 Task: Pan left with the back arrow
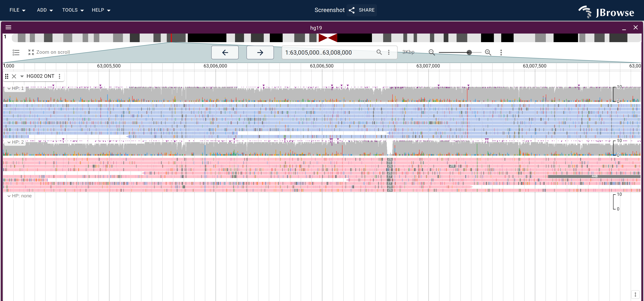point(225,52)
